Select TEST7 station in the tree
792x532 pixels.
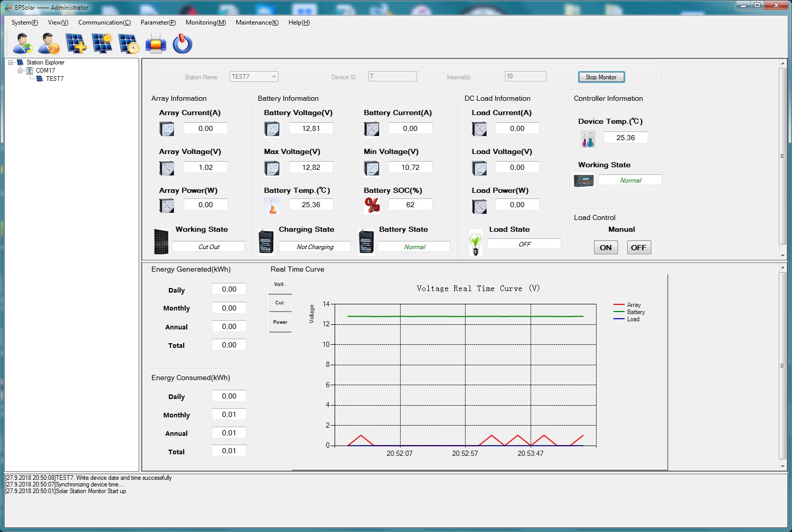55,79
